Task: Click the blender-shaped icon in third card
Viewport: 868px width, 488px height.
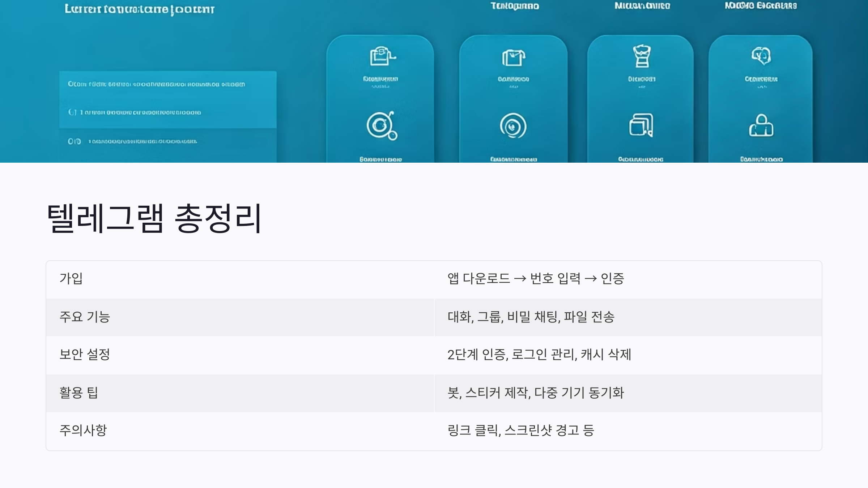Action: tap(642, 56)
